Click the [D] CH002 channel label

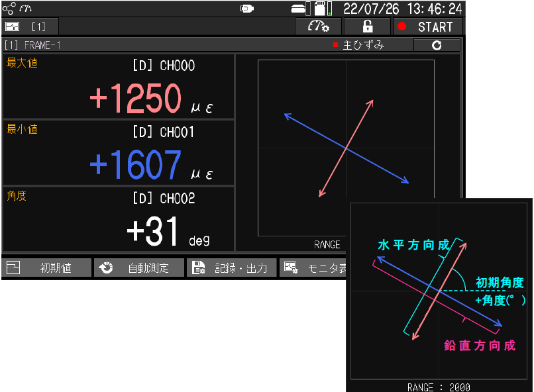click(x=164, y=199)
